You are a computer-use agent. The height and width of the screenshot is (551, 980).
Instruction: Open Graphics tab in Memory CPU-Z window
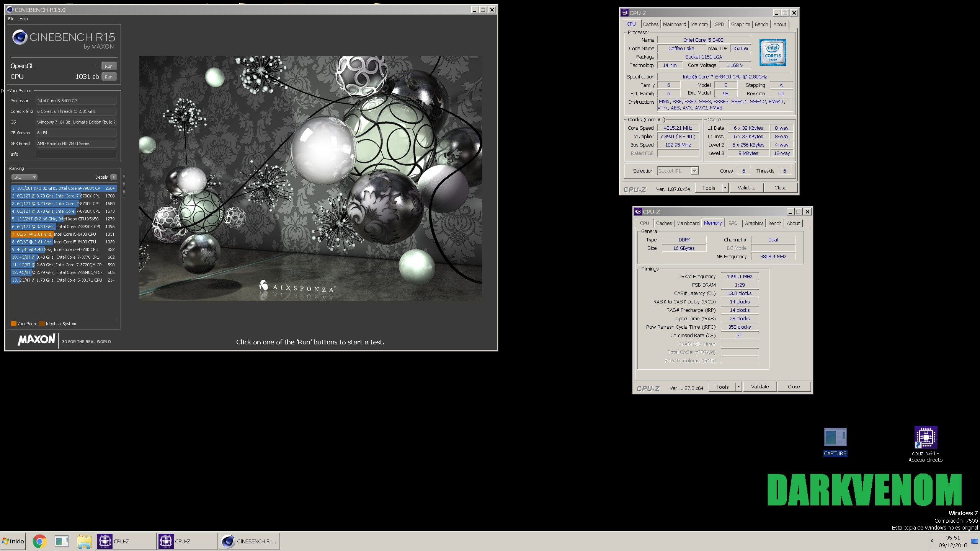tap(754, 223)
